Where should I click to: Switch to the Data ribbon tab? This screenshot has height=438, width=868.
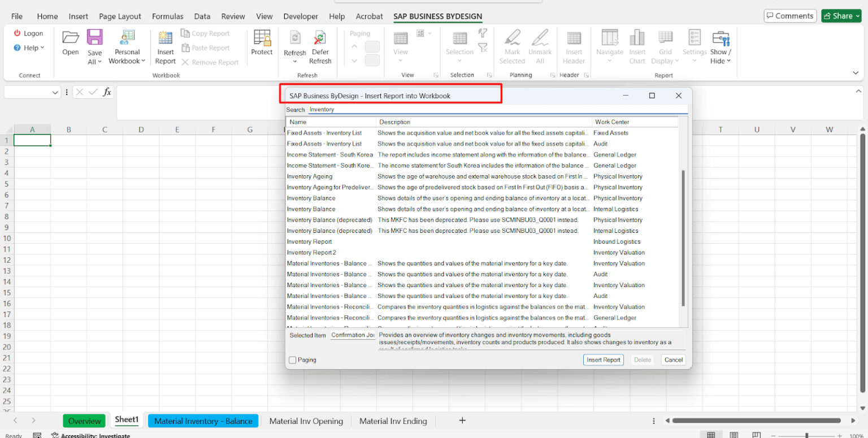(202, 16)
